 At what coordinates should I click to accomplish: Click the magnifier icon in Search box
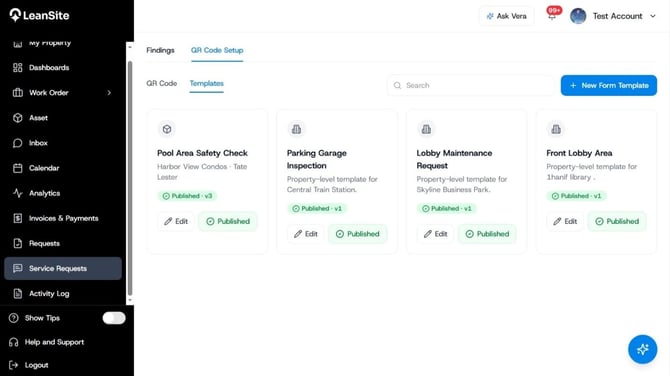(397, 85)
